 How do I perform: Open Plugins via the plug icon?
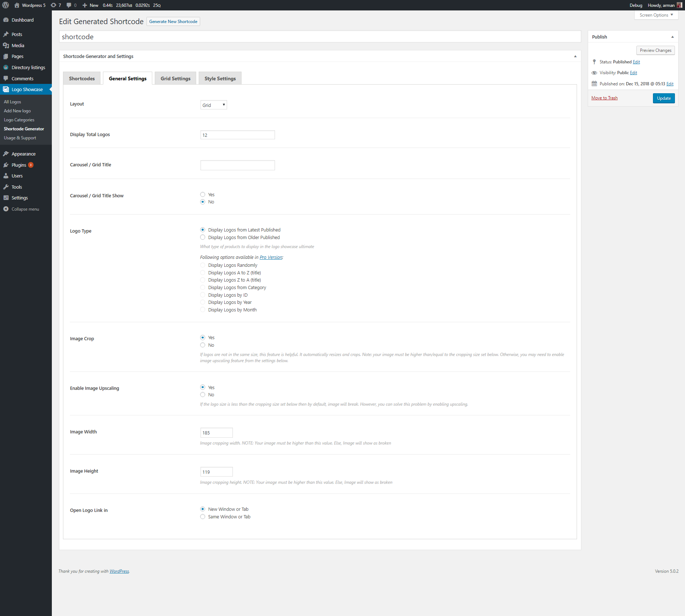pos(6,165)
